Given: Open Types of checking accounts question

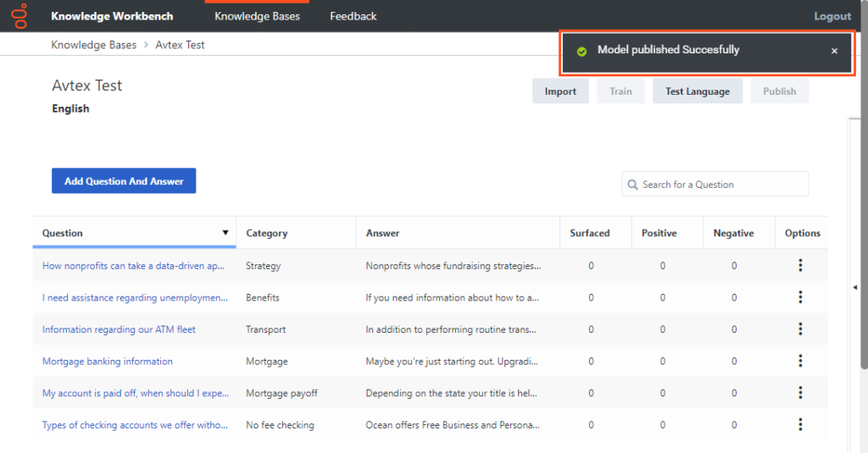Looking at the screenshot, I should [x=135, y=425].
